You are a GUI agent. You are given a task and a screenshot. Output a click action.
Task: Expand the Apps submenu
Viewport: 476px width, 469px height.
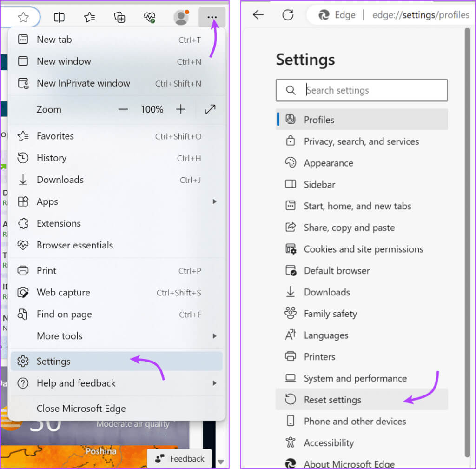click(x=117, y=201)
